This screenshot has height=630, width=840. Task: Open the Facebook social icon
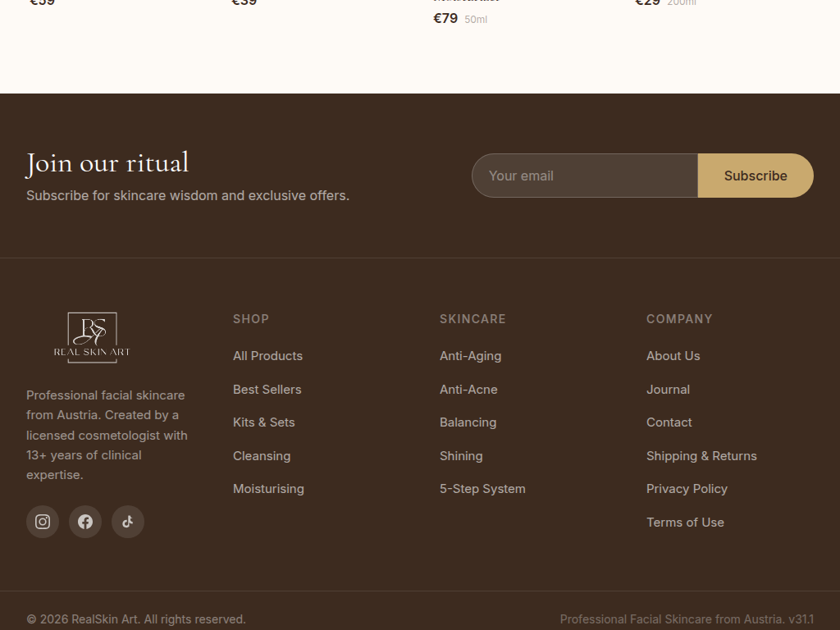[x=85, y=522]
